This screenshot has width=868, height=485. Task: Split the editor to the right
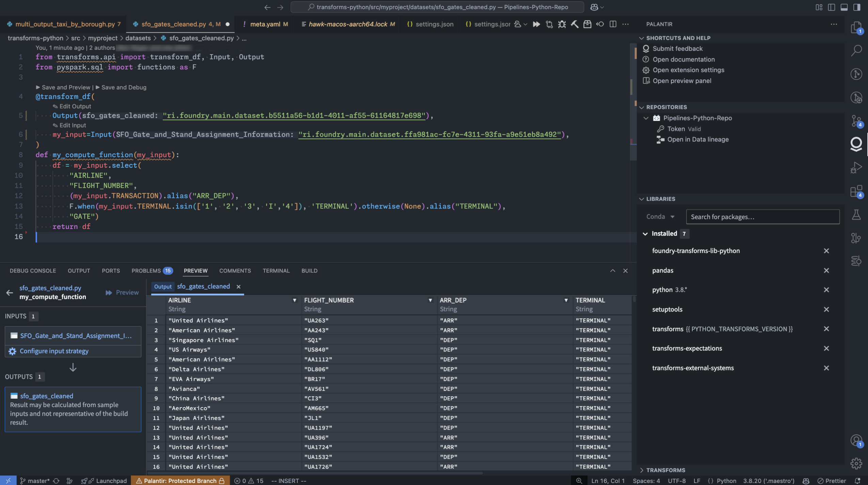613,24
